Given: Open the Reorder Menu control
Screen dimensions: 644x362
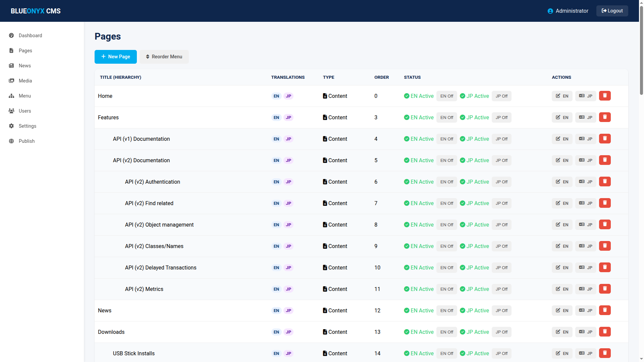Looking at the screenshot, I should click(164, 57).
